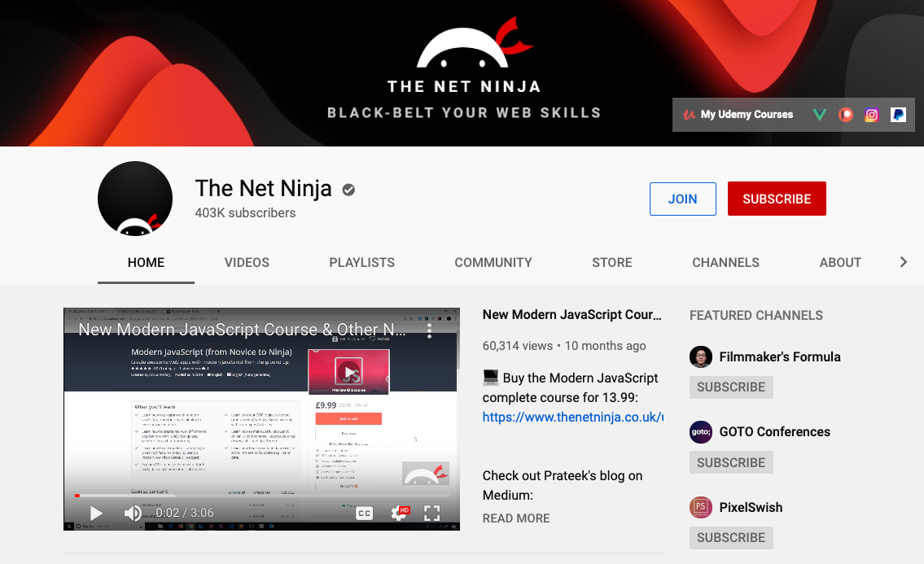This screenshot has height=564, width=924.
Task: Click the video time display 0:02 / 3:06
Action: click(x=185, y=514)
